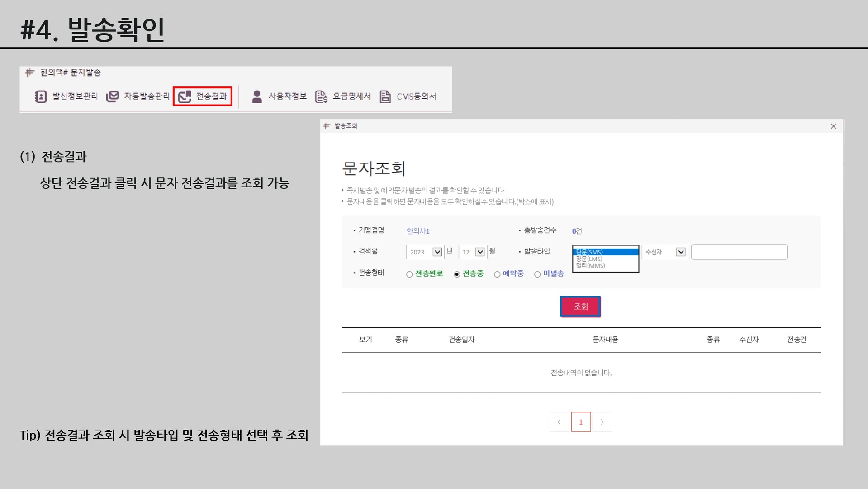Viewport: 868px width, 489px height.
Task: Click the 0건 total send count
Action: click(577, 231)
